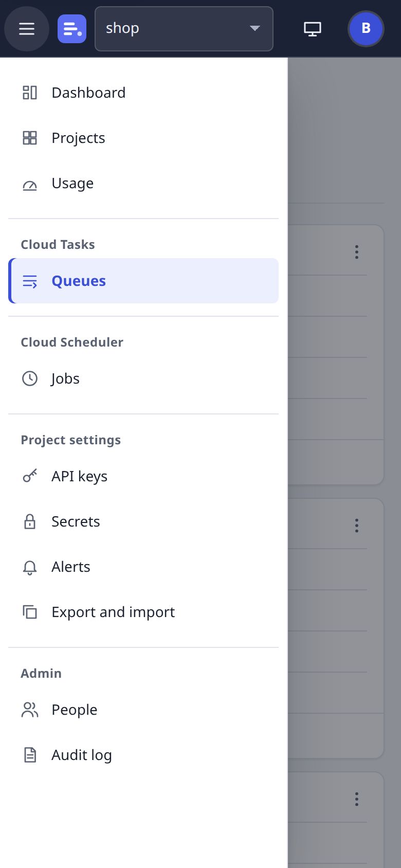Open second card's three-dot menu

pyautogui.click(x=356, y=526)
